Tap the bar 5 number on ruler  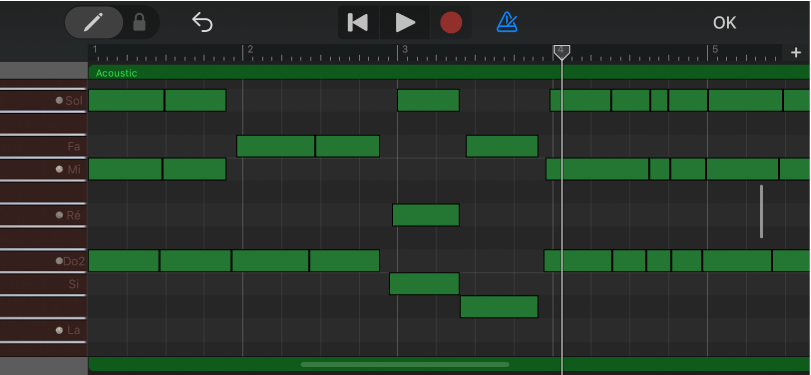click(x=715, y=49)
